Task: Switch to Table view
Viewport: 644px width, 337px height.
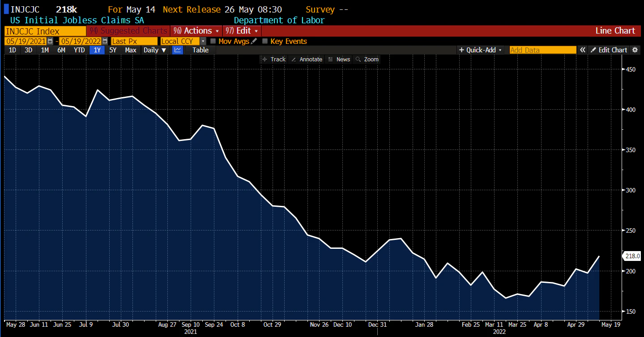Action: point(200,50)
